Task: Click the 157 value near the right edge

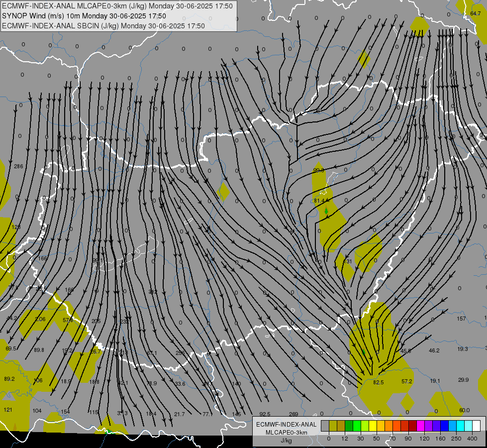Action: [462, 319]
